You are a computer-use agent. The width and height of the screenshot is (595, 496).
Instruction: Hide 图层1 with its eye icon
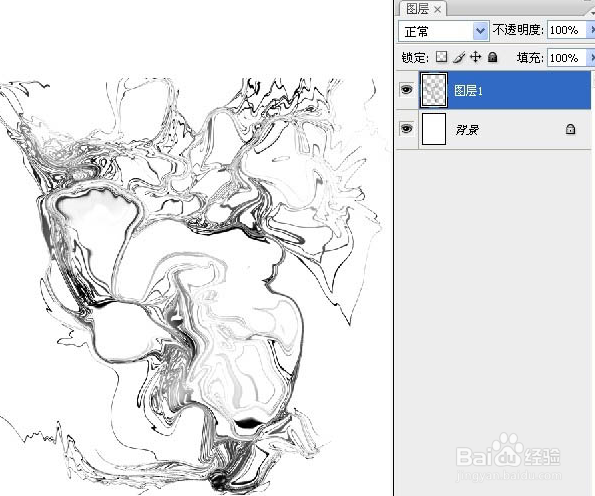[x=406, y=90]
